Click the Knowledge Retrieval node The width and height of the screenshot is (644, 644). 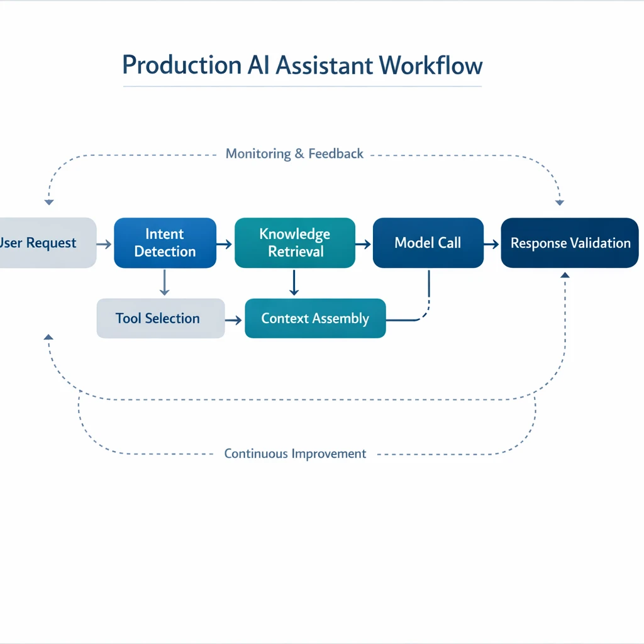pos(294,243)
